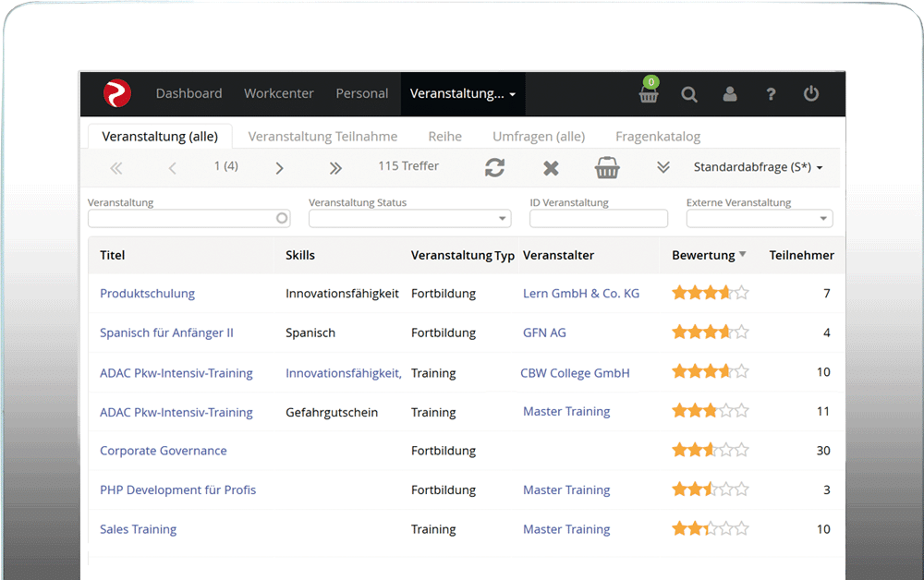Open Lern GmbH & Co. KG organizer link
The height and width of the screenshot is (580, 924).
pos(581,294)
